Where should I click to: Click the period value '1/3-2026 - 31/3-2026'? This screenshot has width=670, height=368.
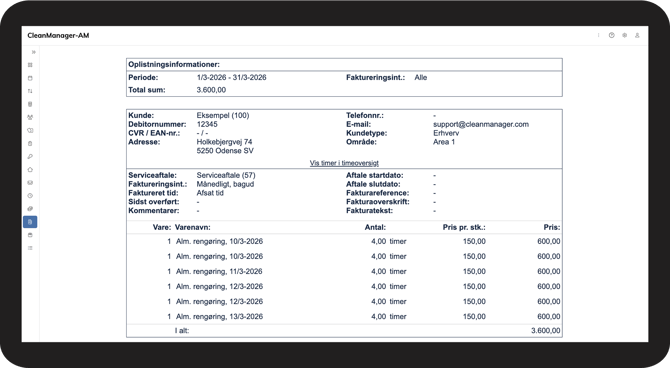coord(231,77)
